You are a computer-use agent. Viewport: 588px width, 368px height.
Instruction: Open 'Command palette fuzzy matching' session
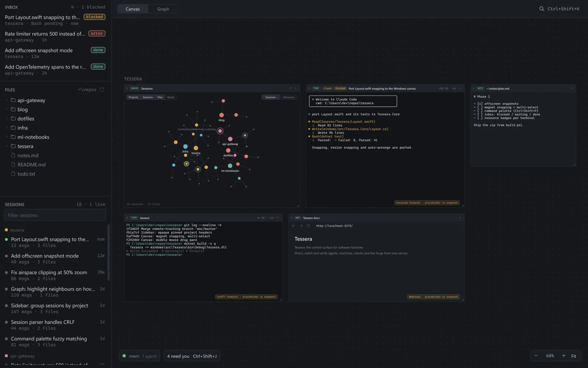(x=54, y=342)
